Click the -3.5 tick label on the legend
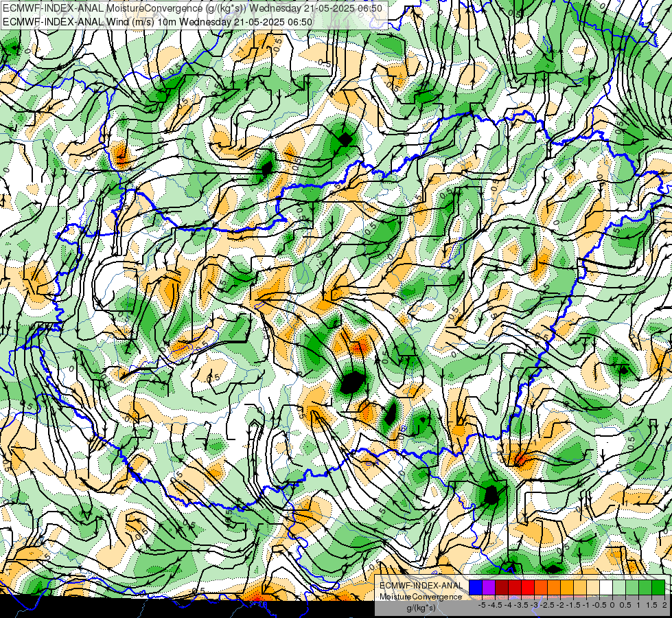The height and width of the screenshot is (618, 672). coord(521,605)
